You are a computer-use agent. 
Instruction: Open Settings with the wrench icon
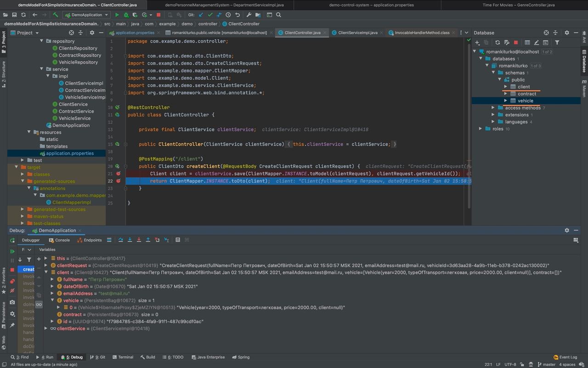tap(250, 15)
